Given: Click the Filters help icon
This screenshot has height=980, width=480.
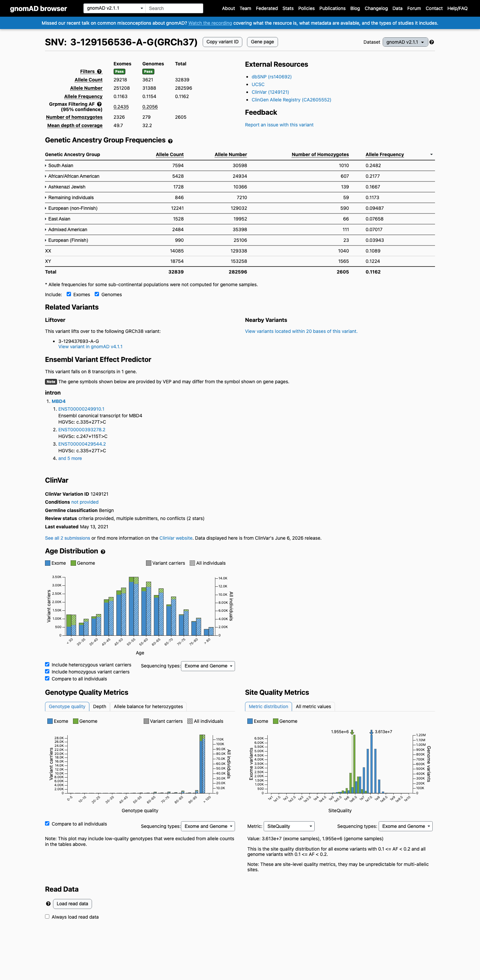Looking at the screenshot, I should click(99, 71).
